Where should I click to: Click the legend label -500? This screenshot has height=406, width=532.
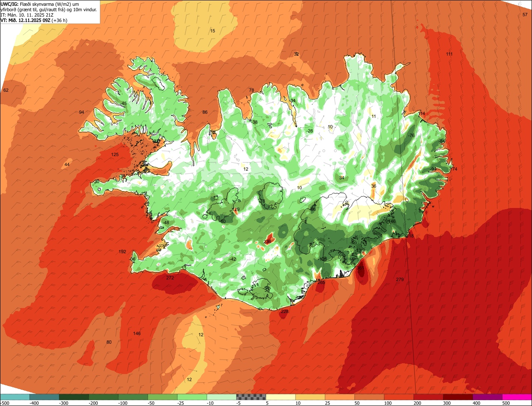pos(5,403)
